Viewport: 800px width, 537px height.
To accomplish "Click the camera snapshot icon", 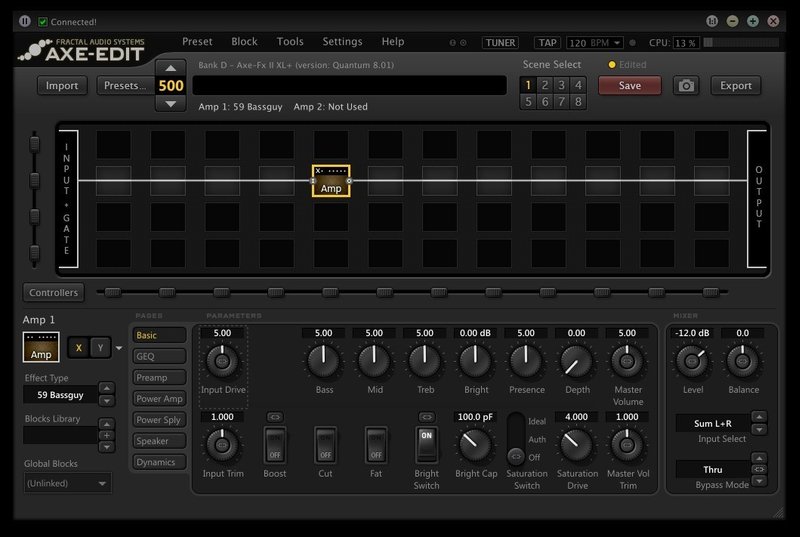I will (686, 86).
